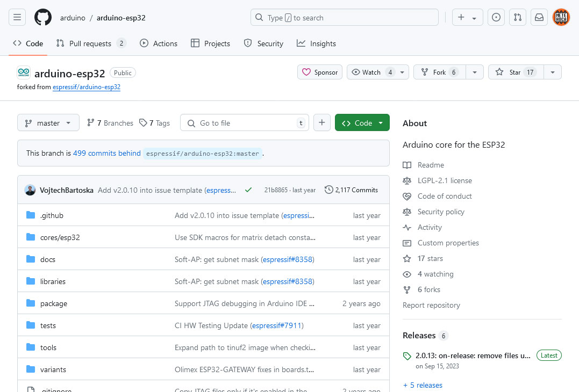Open the 7 Branches link
579x392 pixels.
click(110, 123)
